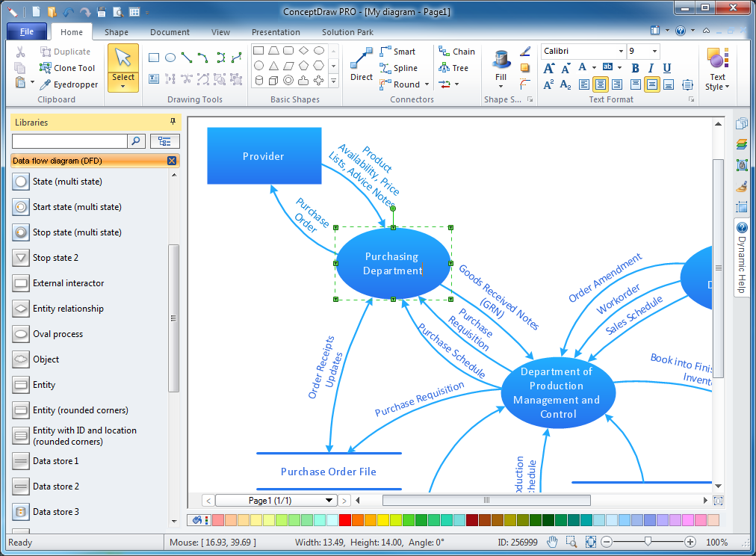The image size is (756, 556).
Task: Go to previous page arrow
Action: tap(208, 501)
